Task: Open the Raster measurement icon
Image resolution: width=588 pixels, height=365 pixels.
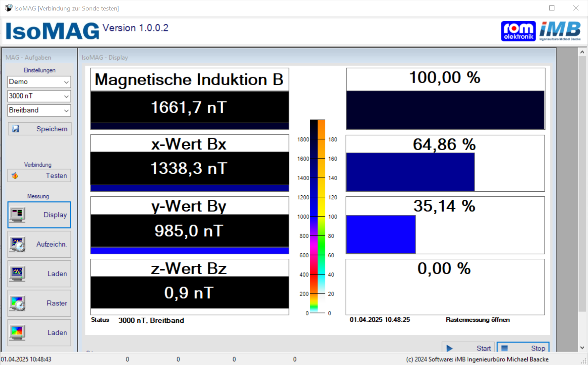Action: [17, 303]
